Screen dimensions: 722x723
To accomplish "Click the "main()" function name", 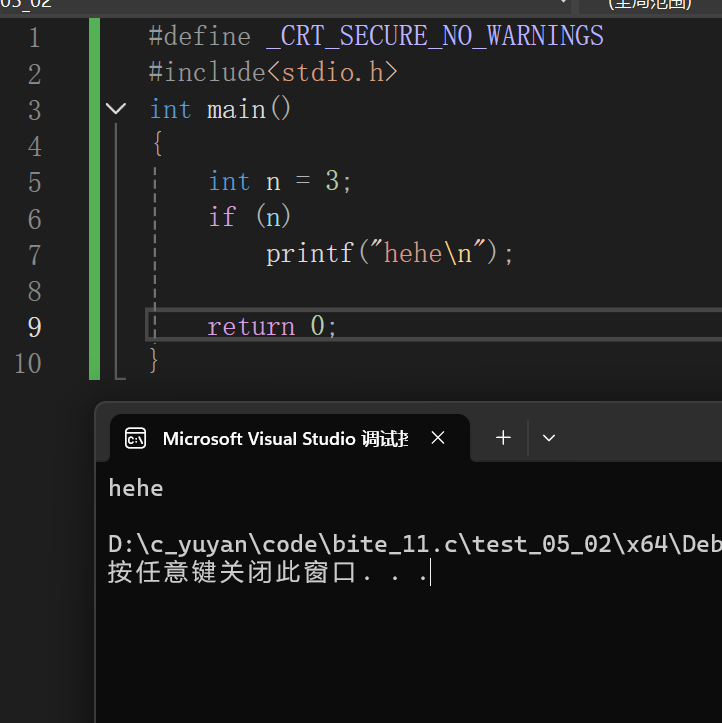I will click(x=249, y=109).
